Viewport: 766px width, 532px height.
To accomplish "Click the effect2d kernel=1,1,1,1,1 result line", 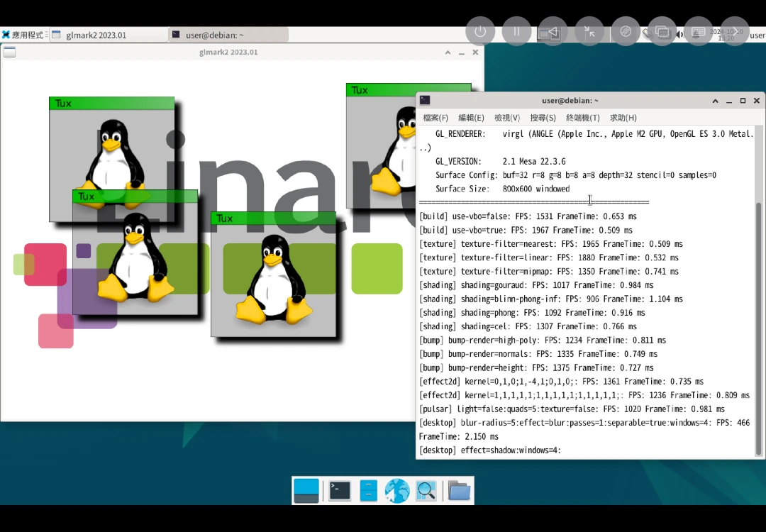I will (584, 394).
